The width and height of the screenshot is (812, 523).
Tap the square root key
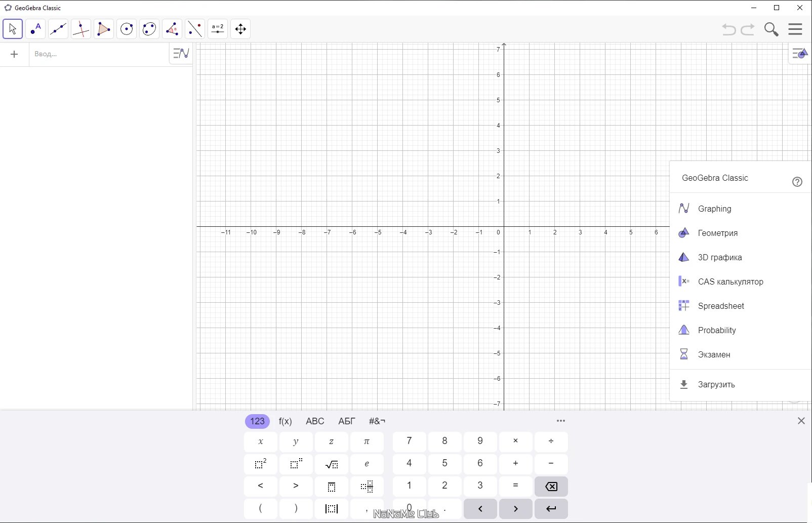[x=332, y=464]
